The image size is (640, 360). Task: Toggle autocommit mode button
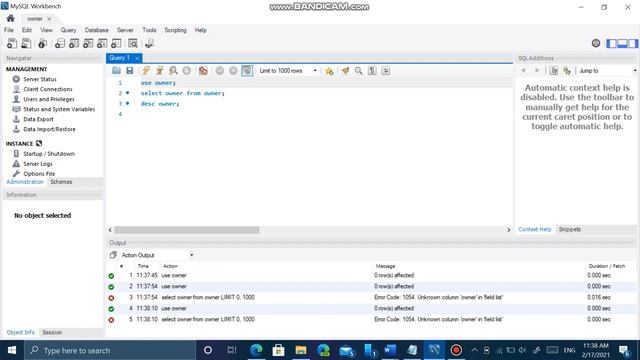pos(247,71)
